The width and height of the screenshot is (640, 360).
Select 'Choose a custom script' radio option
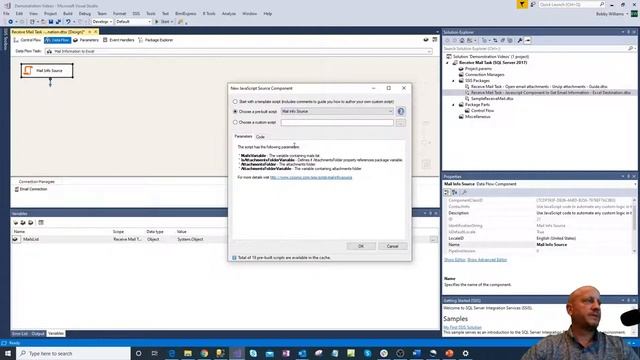[235, 122]
